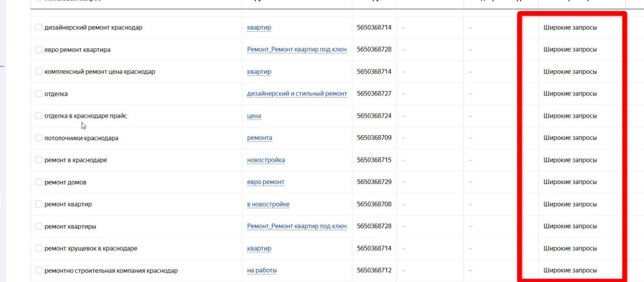Click 'Ремонт_Ремонт квартир под ключ' in 'ремонт квартиры' row
The width and height of the screenshot is (644, 282).
click(297, 226)
